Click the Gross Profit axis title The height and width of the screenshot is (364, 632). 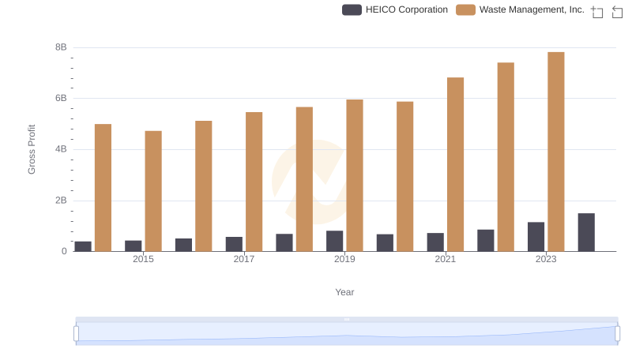point(32,149)
